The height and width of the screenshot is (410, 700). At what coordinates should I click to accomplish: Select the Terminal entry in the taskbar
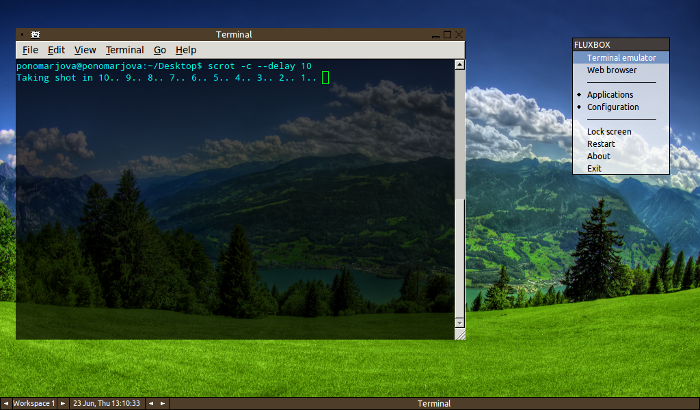(434, 403)
